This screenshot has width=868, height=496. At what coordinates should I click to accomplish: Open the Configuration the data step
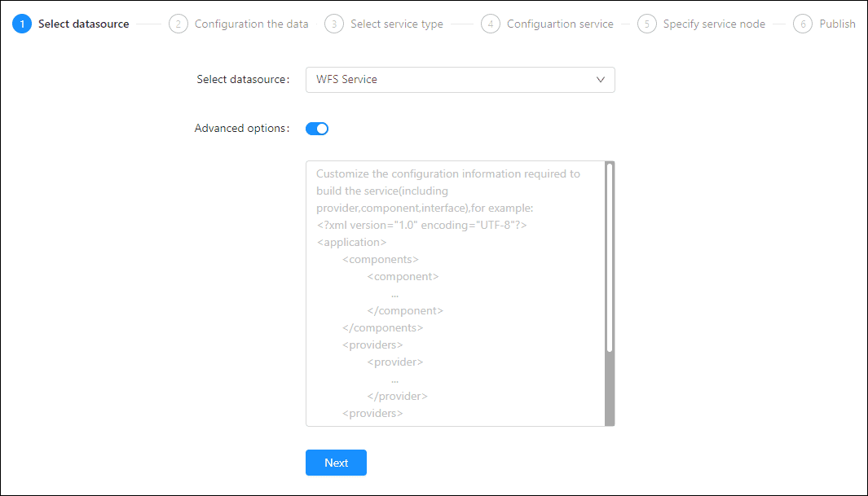click(x=251, y=24)
